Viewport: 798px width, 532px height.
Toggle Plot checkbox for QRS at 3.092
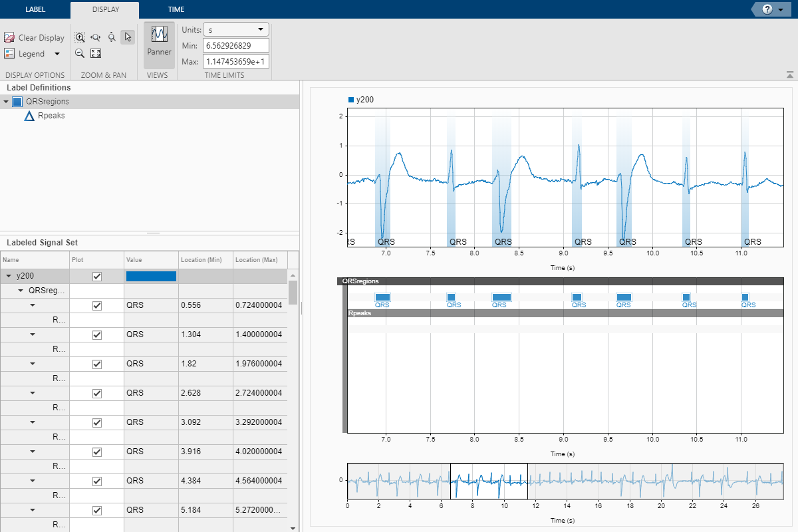[x=97, y=423]
